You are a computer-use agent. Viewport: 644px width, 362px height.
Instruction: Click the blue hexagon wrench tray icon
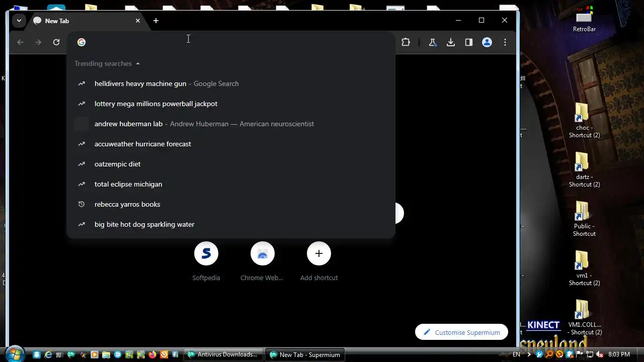pos(539,354)
